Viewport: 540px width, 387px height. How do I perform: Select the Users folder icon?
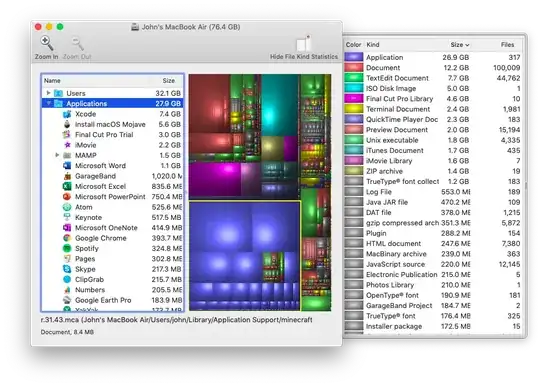coord(59,93)
